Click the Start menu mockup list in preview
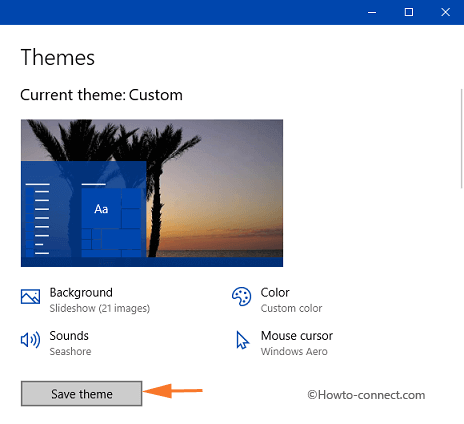 pyautogui.click(x=38, y=219)
